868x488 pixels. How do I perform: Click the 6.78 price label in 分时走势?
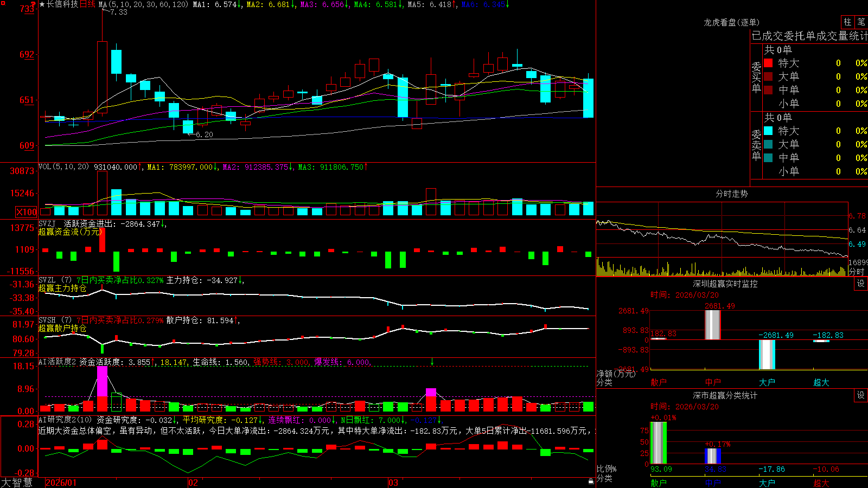858,216
